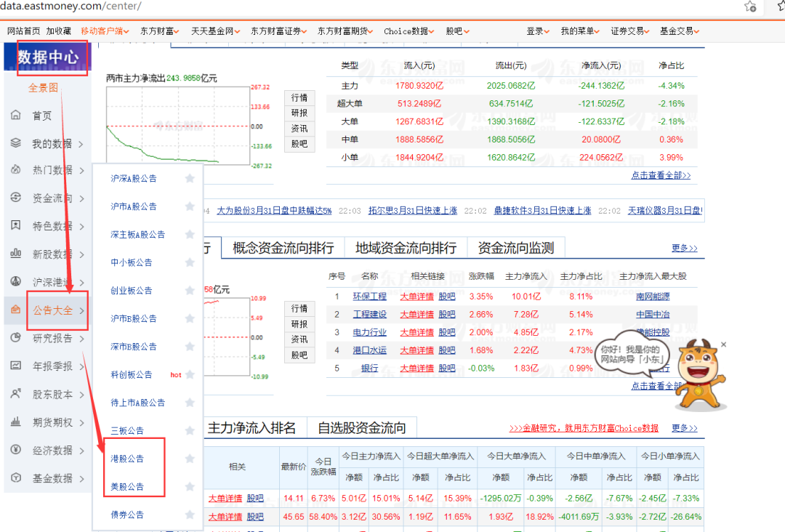
Task: Star the 沪市A股公告 entry
Action: 190,206
